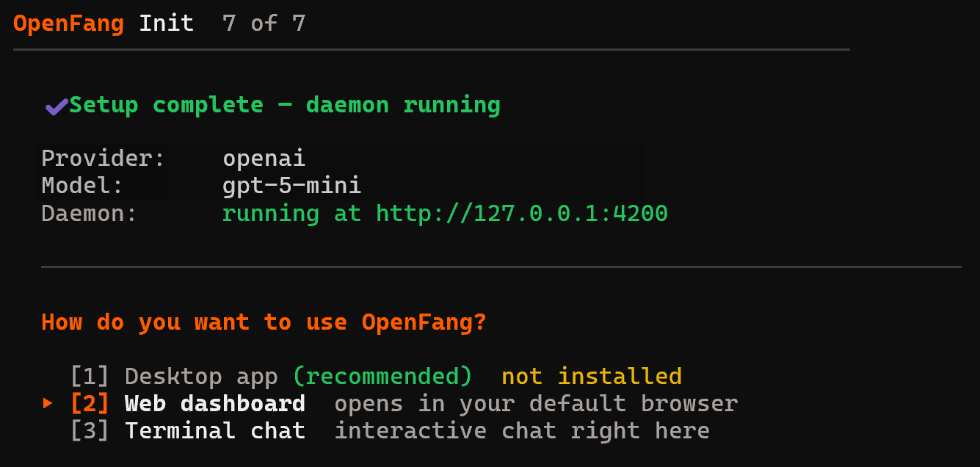Click the '[1]' option number
Viewport: 980px width, 467px height.
pyautogui.click(x=89, y=375)
